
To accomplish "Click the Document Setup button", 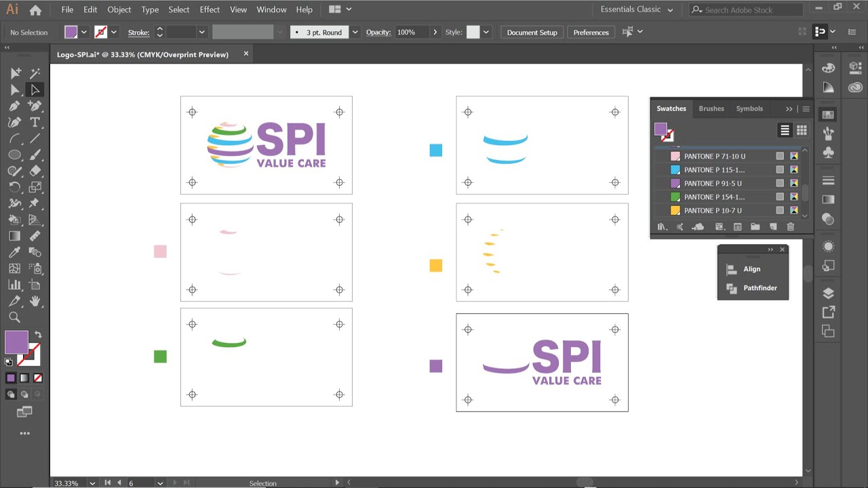I will pyautogui.click(x=532, y=32).
